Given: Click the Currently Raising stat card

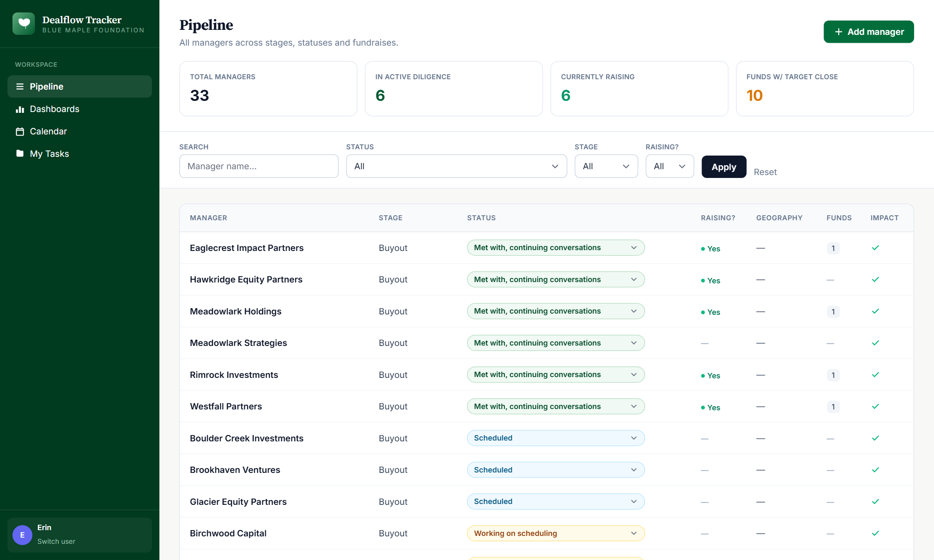Looking at the screenshot, I should click(x=639, y=89).
